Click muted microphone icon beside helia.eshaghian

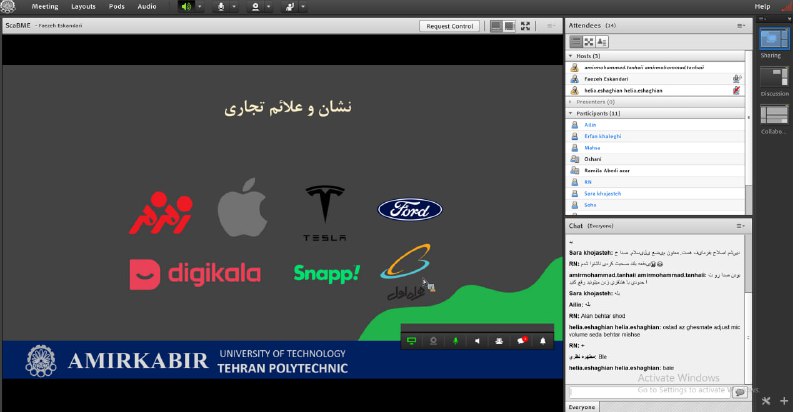pyautogui.click(x=736, y=90)
